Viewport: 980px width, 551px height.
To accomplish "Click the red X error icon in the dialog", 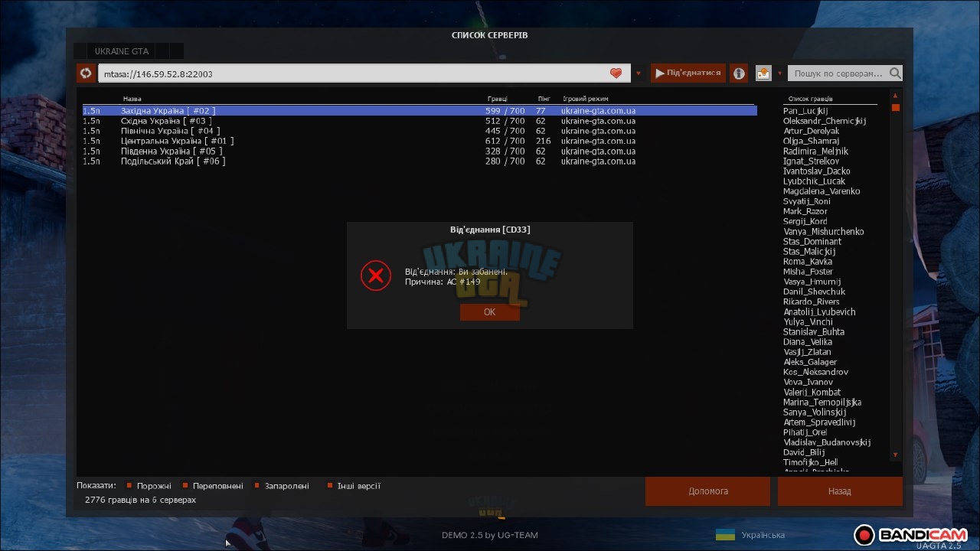I will coord(376,275).
